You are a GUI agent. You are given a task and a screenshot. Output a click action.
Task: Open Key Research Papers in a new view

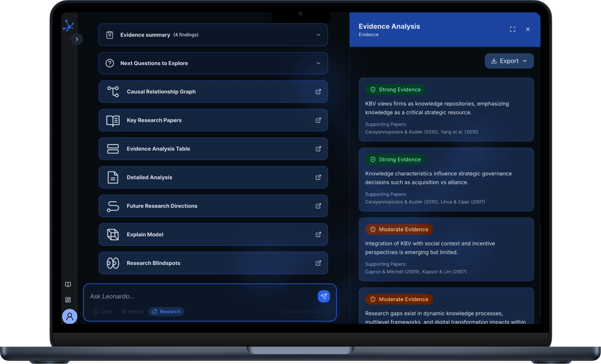318,120
